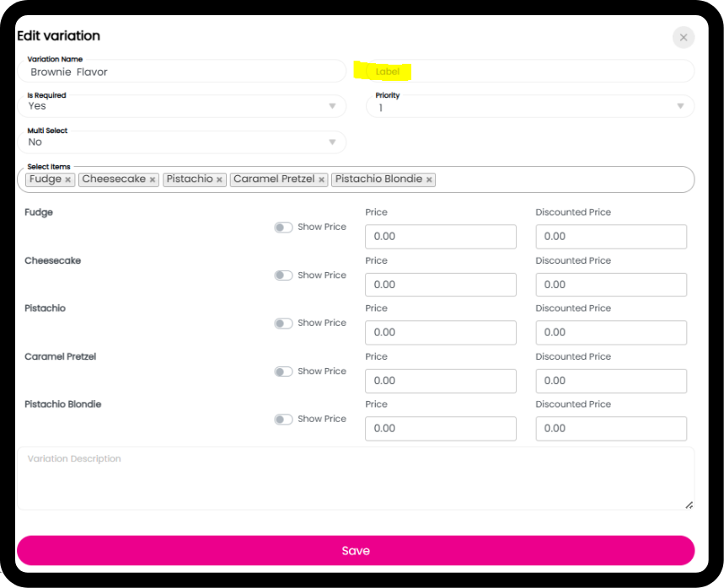This screenshot has height=588, width=724.
Task: Remove the Cheesecake tag from Select Items
Action: click(x=153, y=179)
